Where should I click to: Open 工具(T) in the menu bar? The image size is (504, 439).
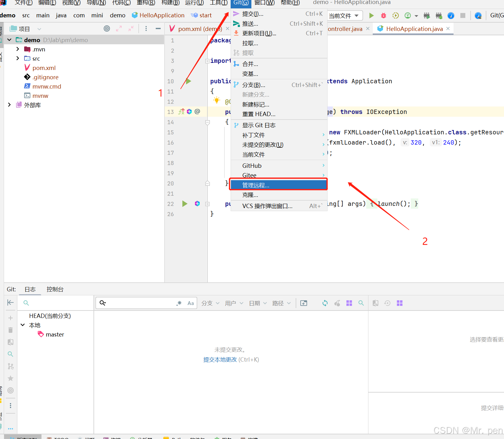219,3
